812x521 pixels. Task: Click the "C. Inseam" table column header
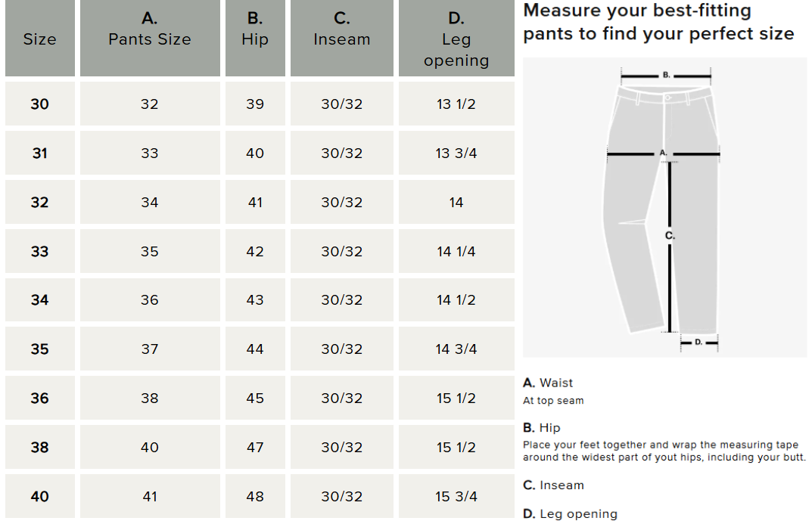tap(342, 30)
